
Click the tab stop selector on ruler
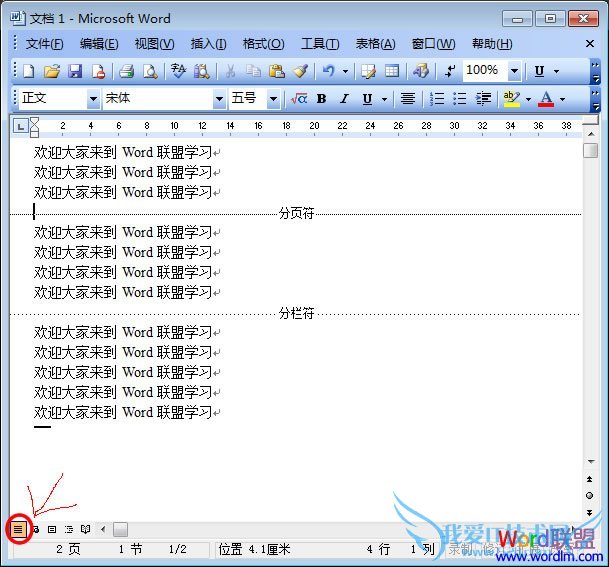click(20, 126)
